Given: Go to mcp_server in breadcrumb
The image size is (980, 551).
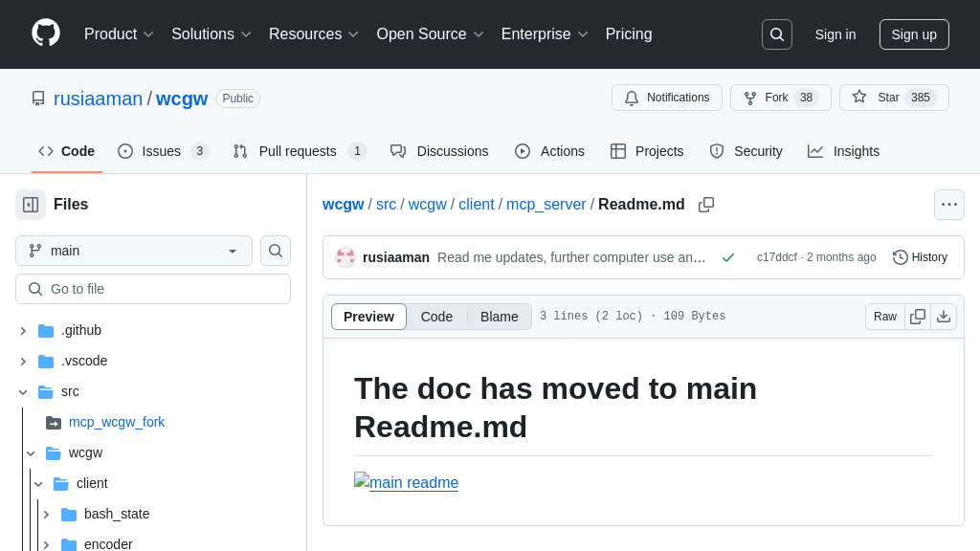Looking at the screenshot, I should [546, 205].
